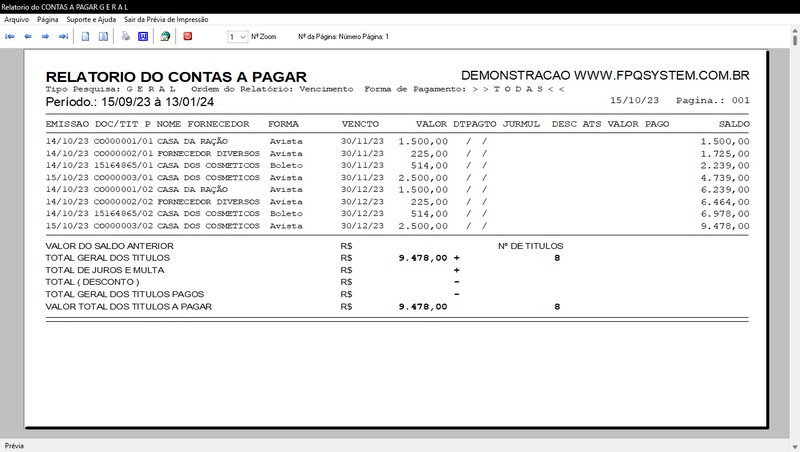This screenshot has height=452, width=800.
Task: Click VALOR TOTAL DOS TITULOS A PAGAR label
Action: click(129, 307)
